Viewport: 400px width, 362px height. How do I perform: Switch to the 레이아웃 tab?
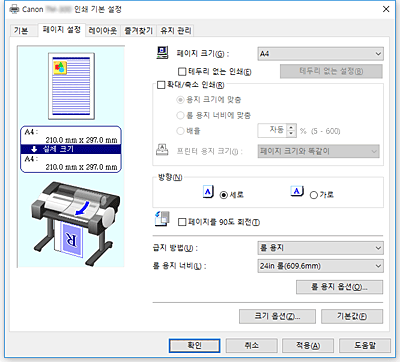tap(103, 31)
